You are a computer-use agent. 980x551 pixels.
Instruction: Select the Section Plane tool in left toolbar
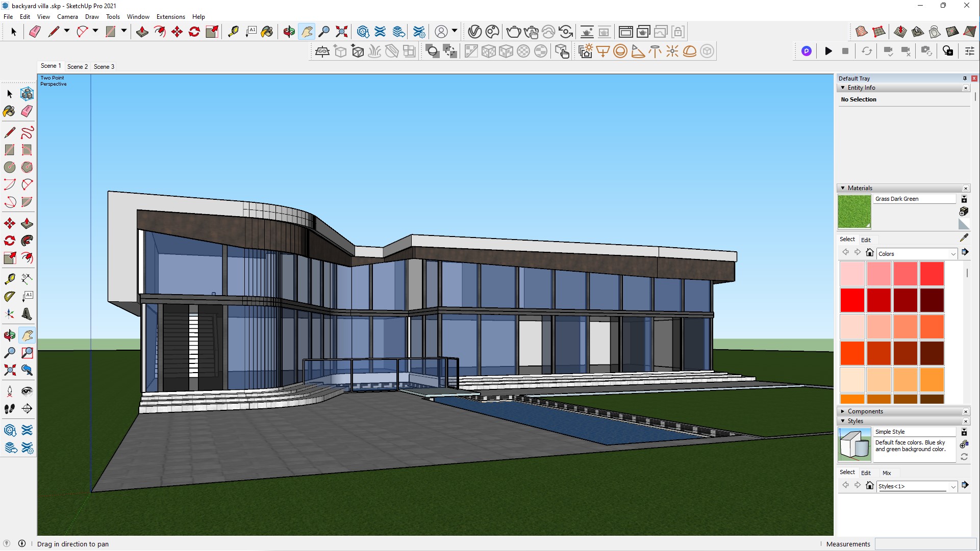pos(27,409)
